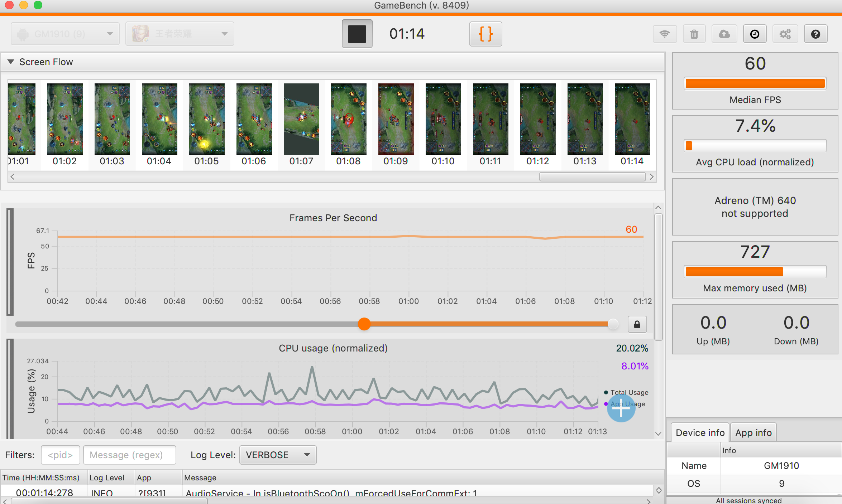Click the App Usage legend entry

[625, 404]
